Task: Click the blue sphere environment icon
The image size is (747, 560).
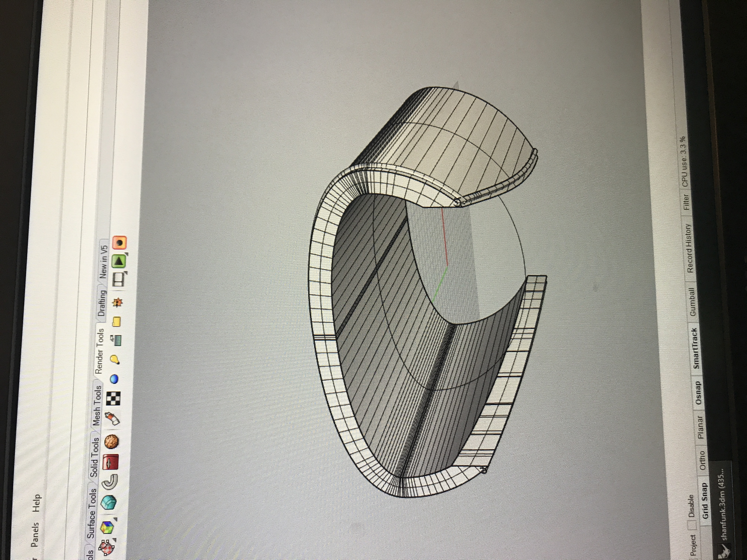Action: (114, 379)
